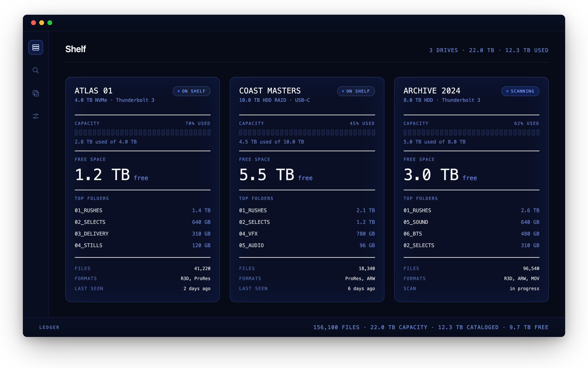Click '4.5 TB used of 10.0 TB' text
This screenshot has height=368, width=588.
click(271, 142)
